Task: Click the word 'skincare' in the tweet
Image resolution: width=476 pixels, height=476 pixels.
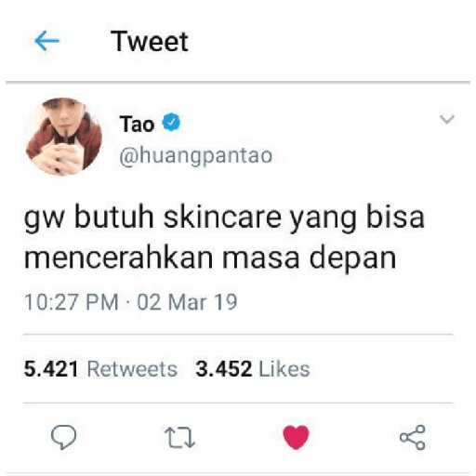Action: (222, 217)
